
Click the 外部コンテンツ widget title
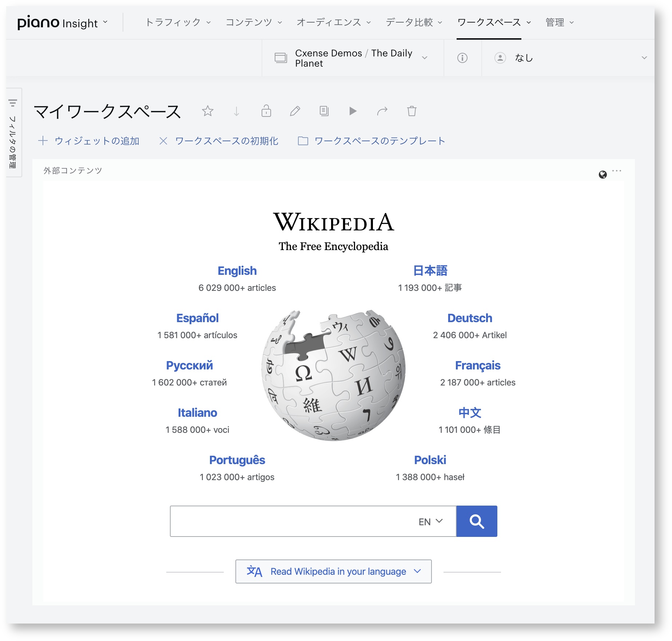pos(73,171)
